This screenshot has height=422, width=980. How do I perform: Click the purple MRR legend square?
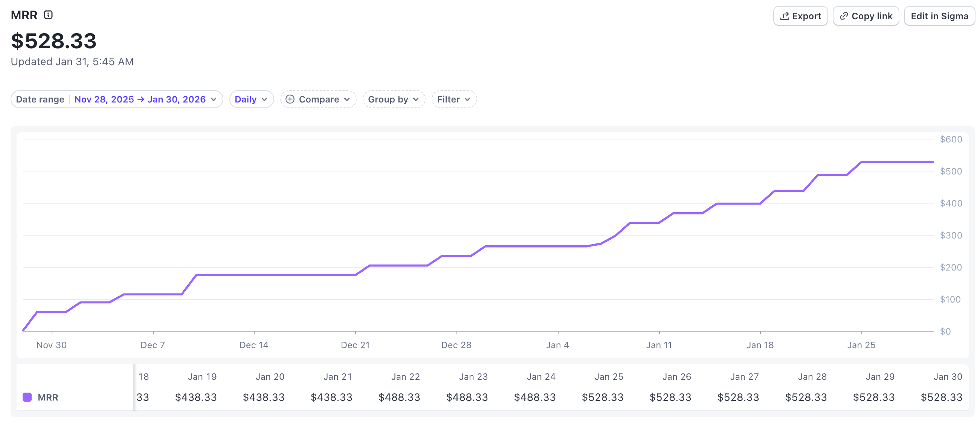click(27, 397)
